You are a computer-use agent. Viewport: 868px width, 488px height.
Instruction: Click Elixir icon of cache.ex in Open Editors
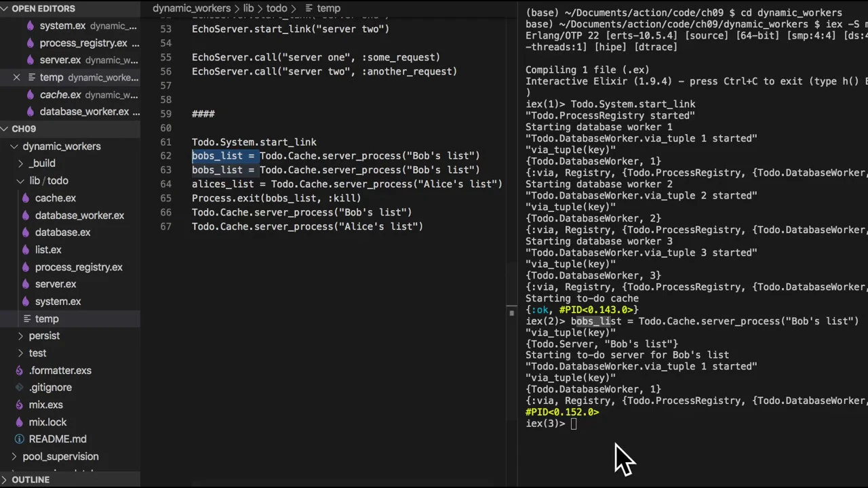pyautogui.click(x=29, y=95)
